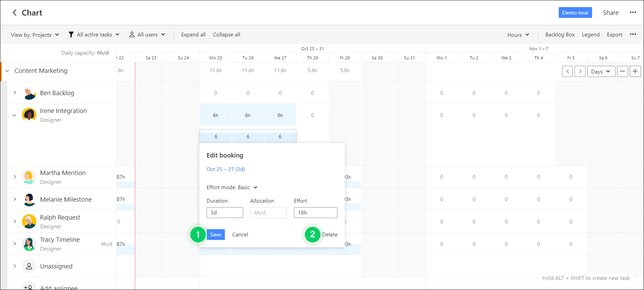Open the All active tasks filter

coord(94,35)
